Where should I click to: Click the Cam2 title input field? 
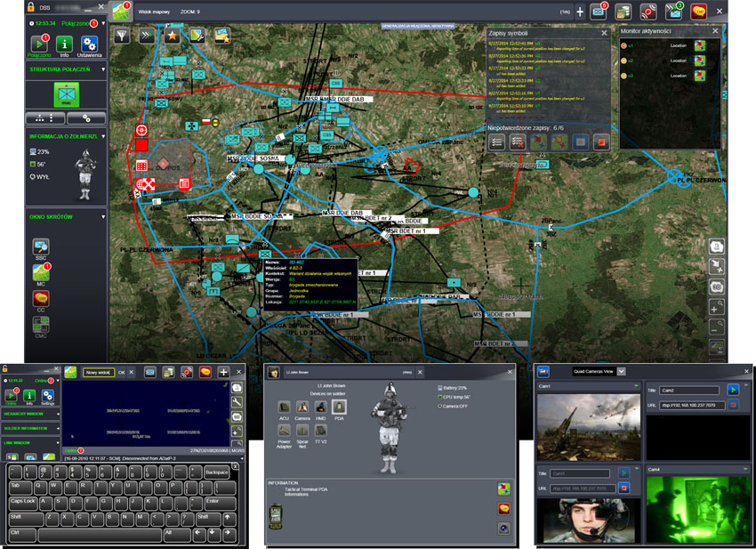(689, 390)
